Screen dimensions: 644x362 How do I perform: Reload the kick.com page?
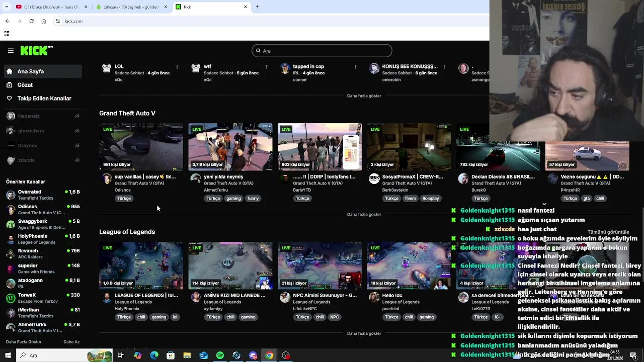coord(31,21)
